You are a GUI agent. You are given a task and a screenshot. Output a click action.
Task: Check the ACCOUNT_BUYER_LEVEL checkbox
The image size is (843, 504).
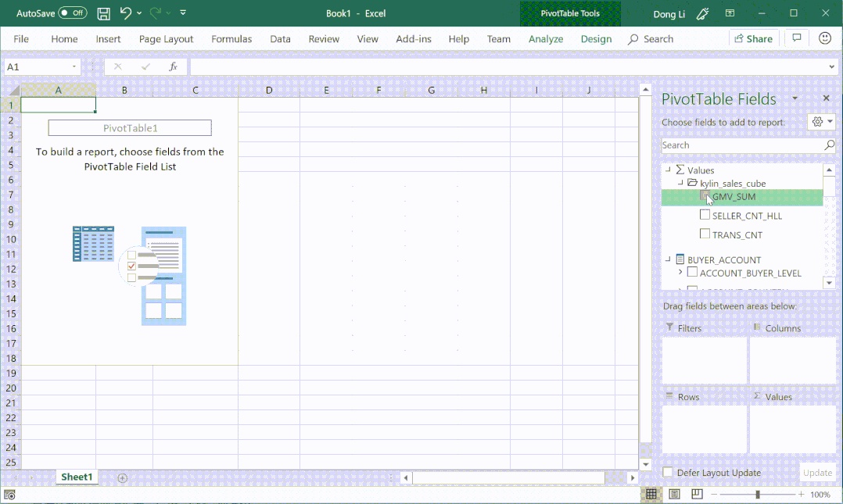pos(693,272)
